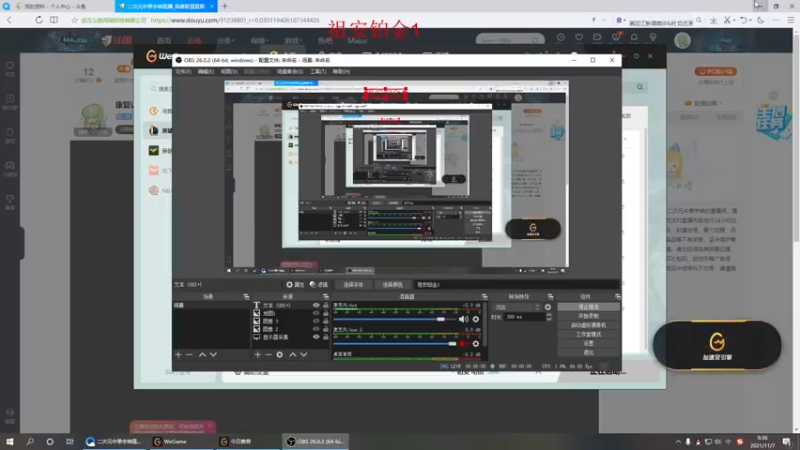
Task: Pop out the scene transitions dock panel
Action: pos(550,296)
